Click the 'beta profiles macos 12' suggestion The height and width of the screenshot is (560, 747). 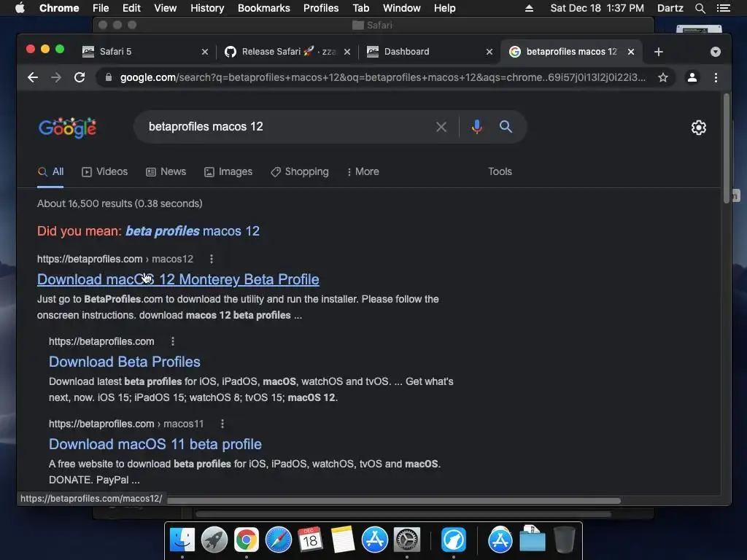[x=193, y=231]
